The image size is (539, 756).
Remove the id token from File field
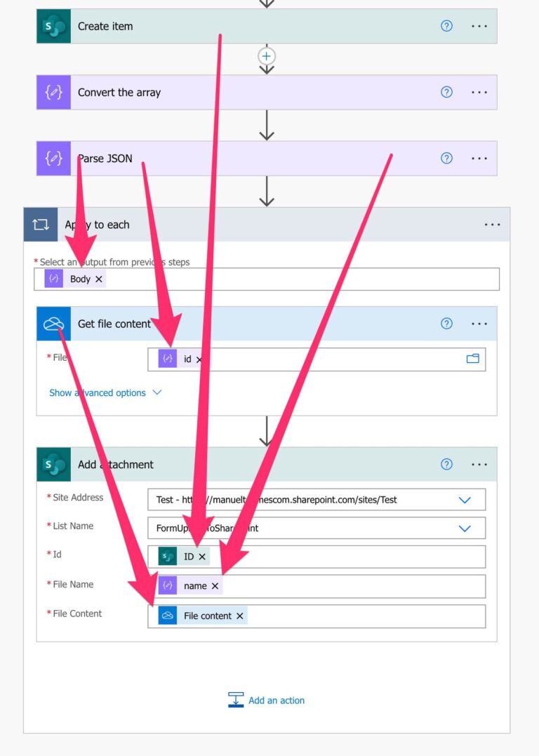[199, 359]
